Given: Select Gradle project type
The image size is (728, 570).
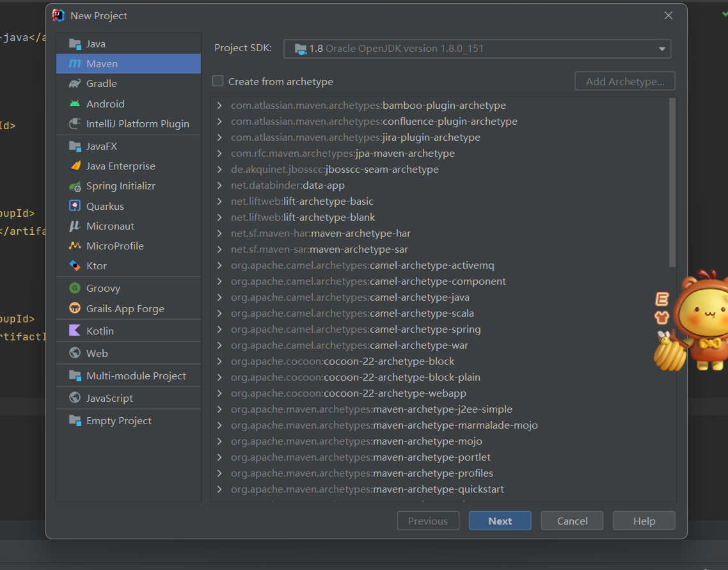Looking at the screenshot, I should pyautogui.click(x=129, y=84).
